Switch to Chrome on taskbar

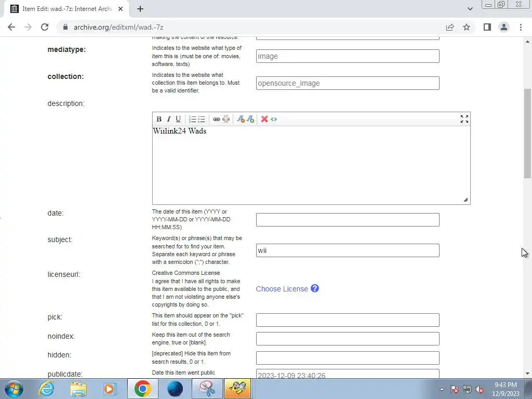point(142,389)
